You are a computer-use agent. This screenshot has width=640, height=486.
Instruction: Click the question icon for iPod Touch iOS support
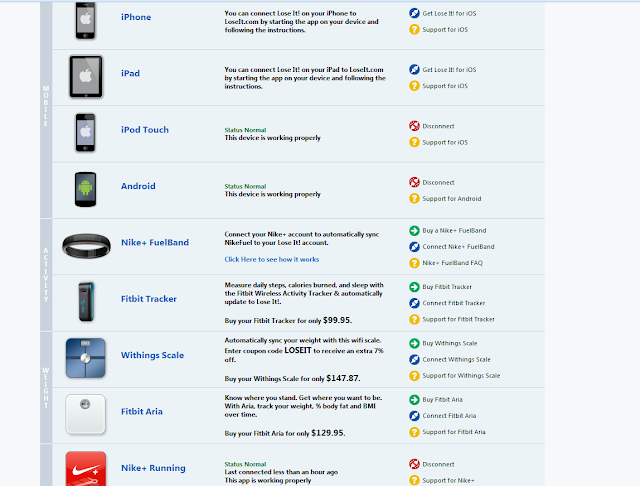[414, 142]
